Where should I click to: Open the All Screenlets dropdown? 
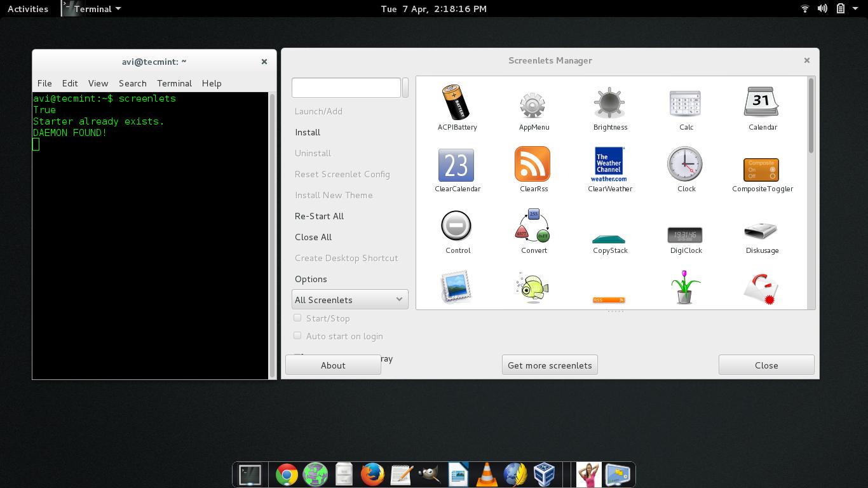tap(349, 299)
